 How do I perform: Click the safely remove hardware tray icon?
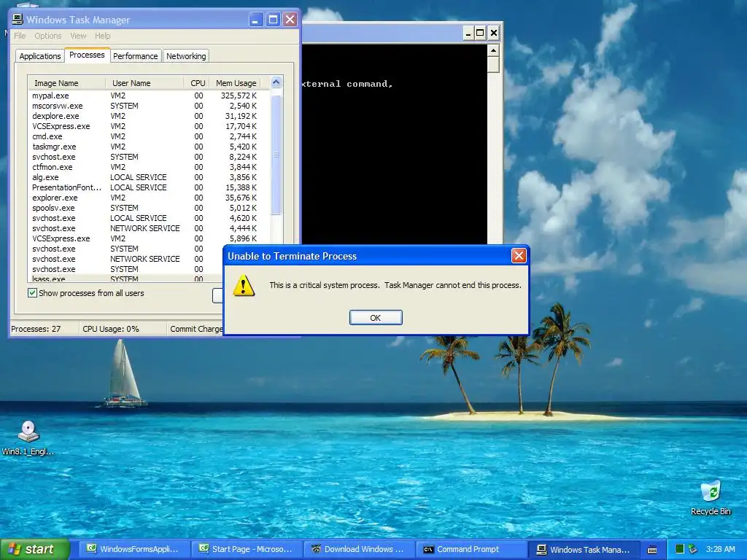(693, 549)
